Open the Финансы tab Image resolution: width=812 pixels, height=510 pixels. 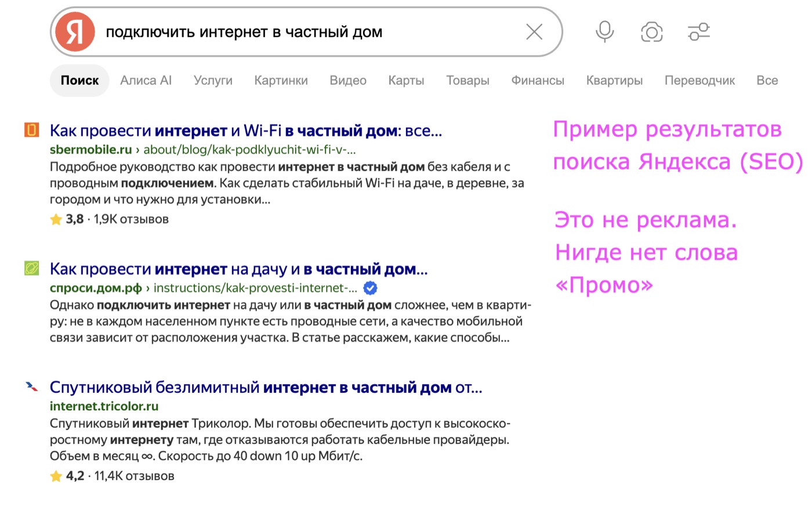tap(538, 81)
